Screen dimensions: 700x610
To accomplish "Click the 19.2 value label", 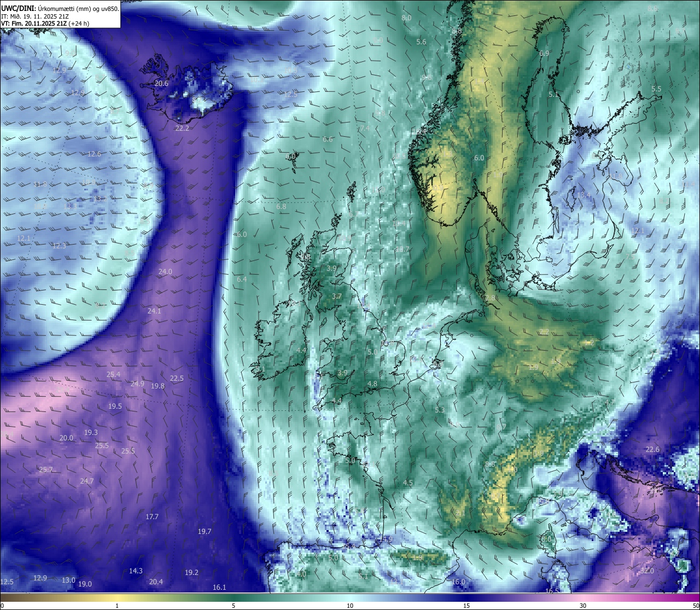I will tap(191, 572).
